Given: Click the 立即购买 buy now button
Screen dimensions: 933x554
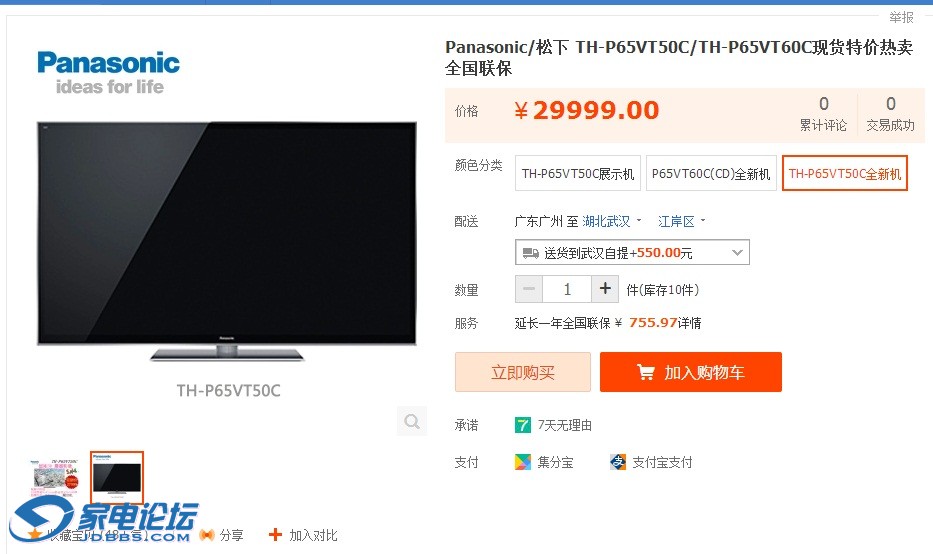Looking at the screenshot, I should [x=523, y=372].
